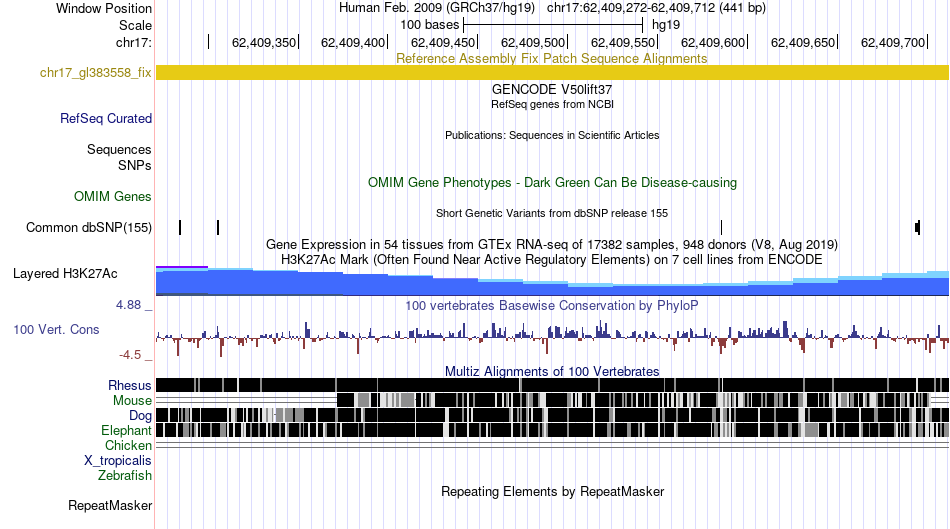Open the 100 Vert. Cons track label
Screen dimensions: 950x529
[56, 329]
